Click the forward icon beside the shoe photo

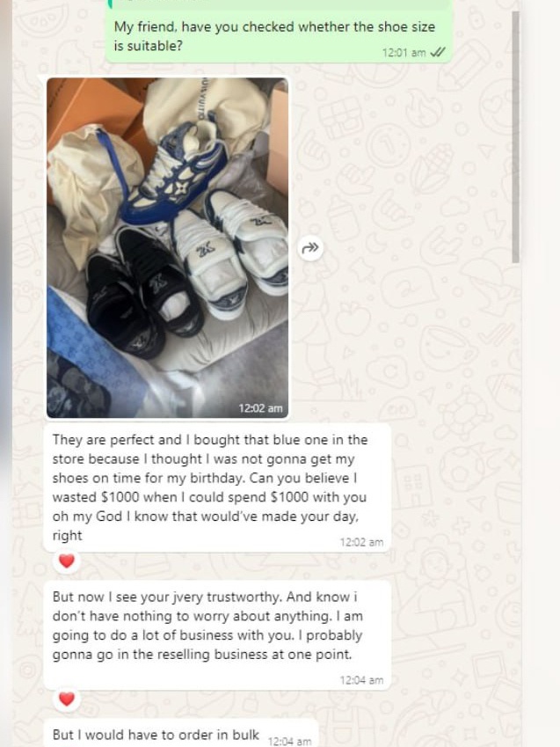pos(309,248)
